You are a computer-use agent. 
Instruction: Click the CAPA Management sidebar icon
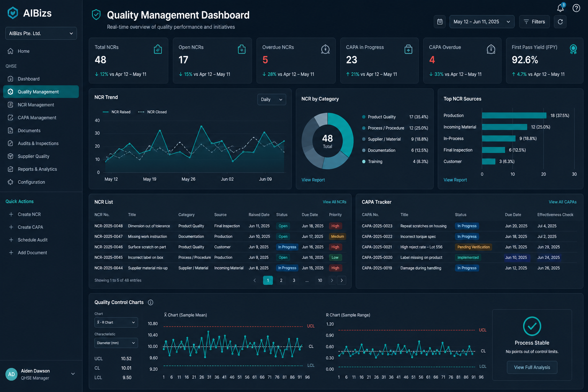point(10,118)
